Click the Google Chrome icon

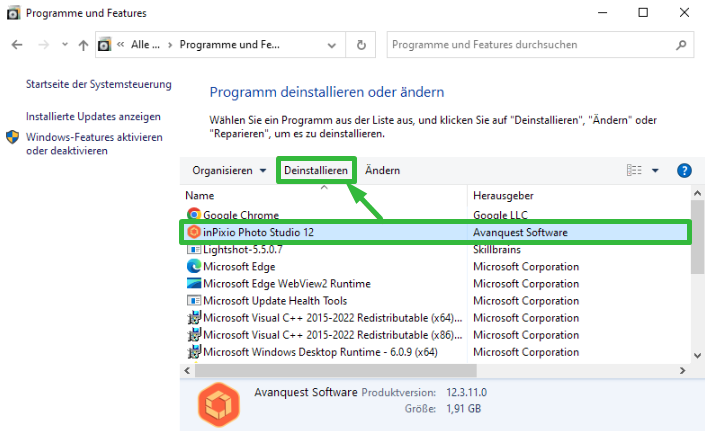(x=194, y=214)
